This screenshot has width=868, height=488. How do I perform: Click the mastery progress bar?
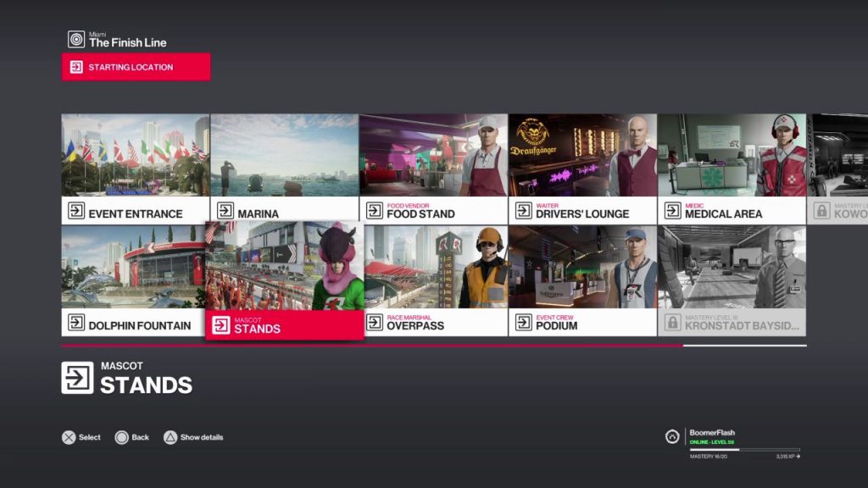pos(744,450)
